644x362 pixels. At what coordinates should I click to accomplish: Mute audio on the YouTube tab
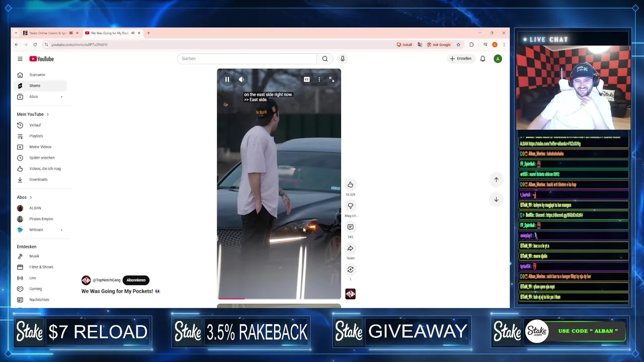(133, 33)
